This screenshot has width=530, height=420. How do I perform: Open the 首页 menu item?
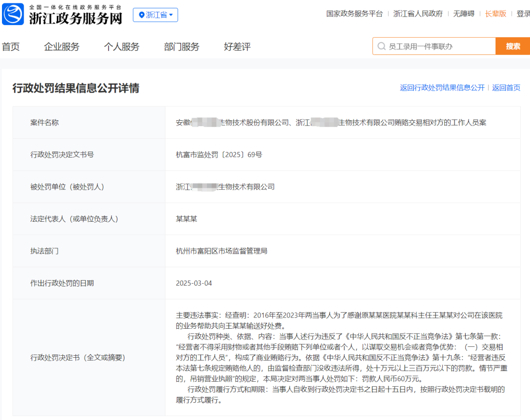(10, 47)
